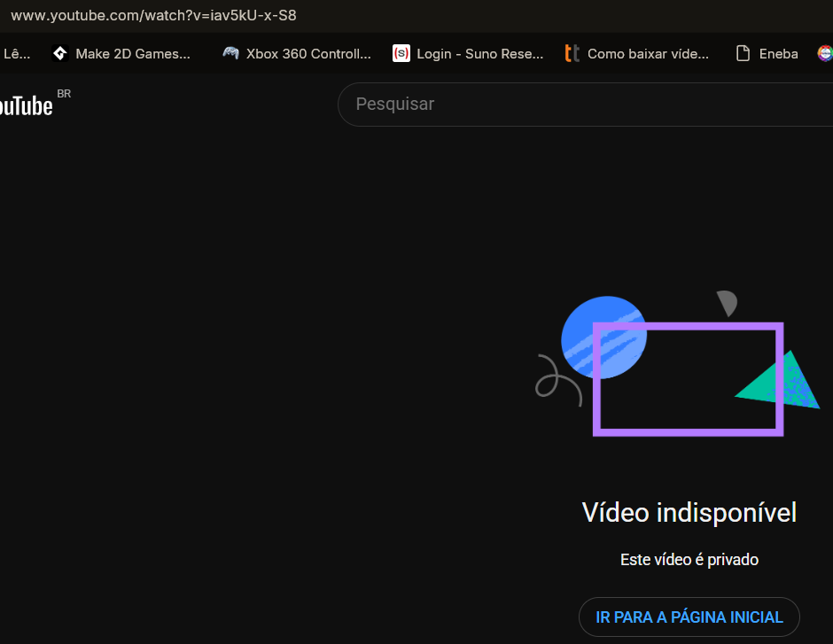This screenshot has height=644, width=833.
Task: Go to YouTube home via logo
Action: click(x=26, y=105)
